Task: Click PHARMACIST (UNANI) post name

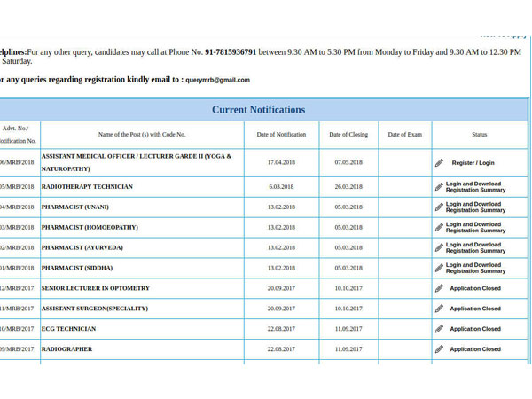Action: [75, 207]
